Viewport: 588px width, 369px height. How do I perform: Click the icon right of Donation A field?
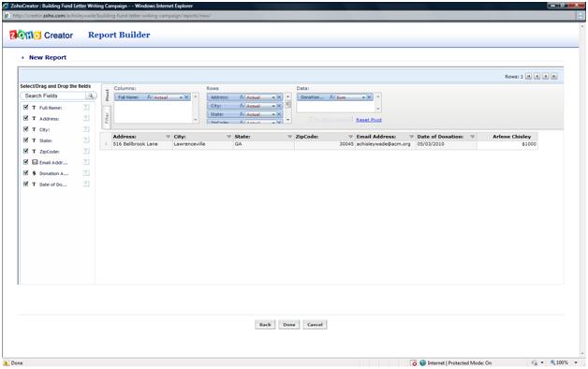pyautogui.click(x=86, y=173)
